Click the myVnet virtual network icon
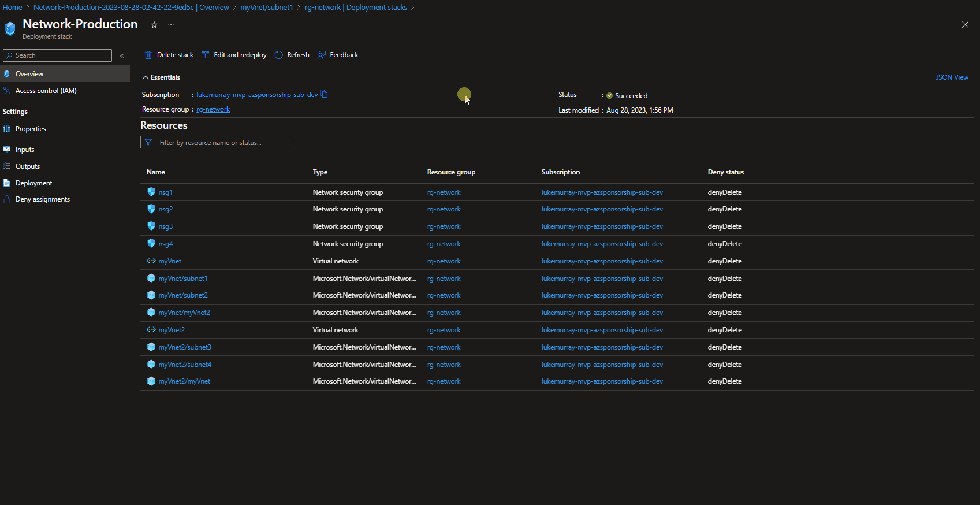 pos(151,261)
